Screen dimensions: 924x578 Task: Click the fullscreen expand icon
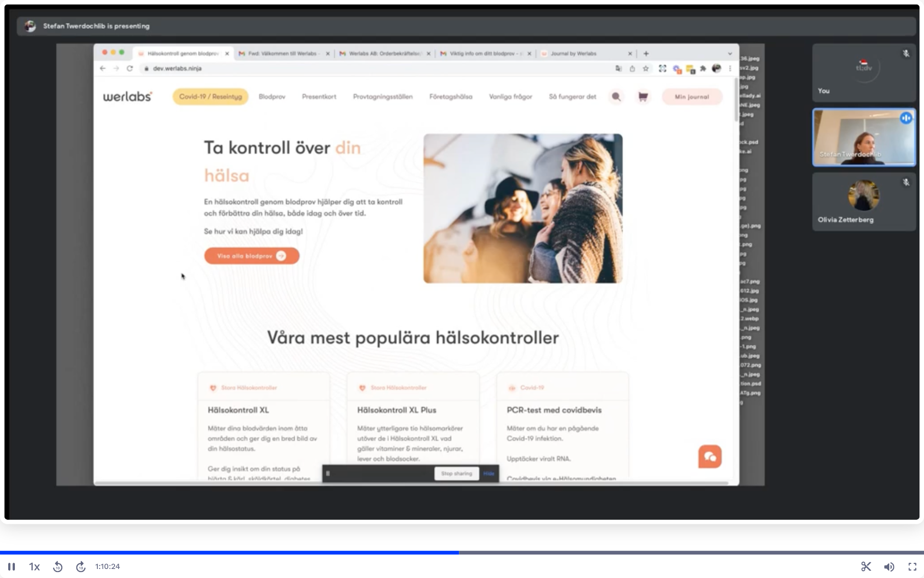(x=912, y=565)
